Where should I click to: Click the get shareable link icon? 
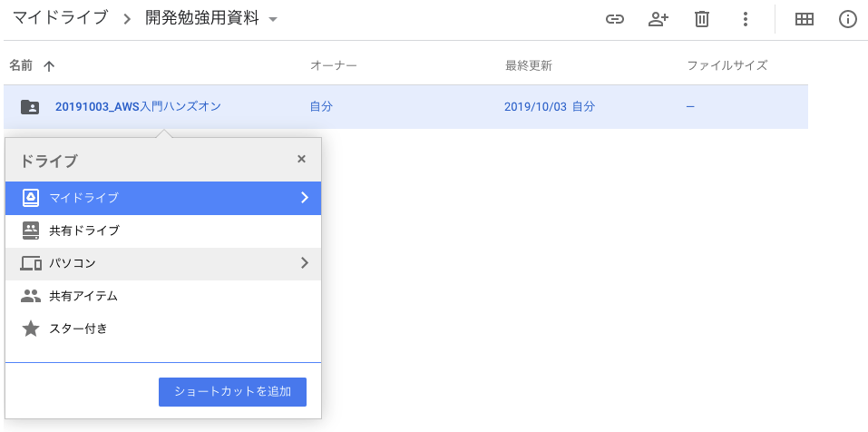click(x=615, y=19)
